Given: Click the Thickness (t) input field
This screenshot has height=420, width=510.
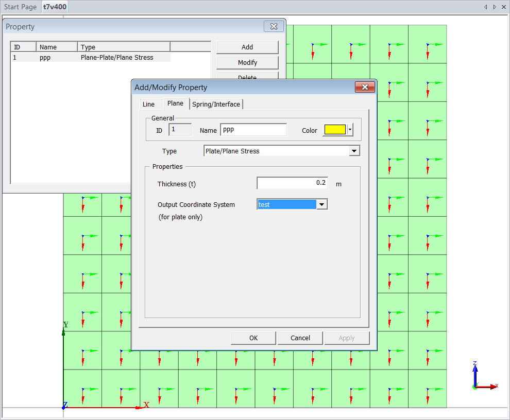Looking at the screenshot, I should tap(292, 183).
